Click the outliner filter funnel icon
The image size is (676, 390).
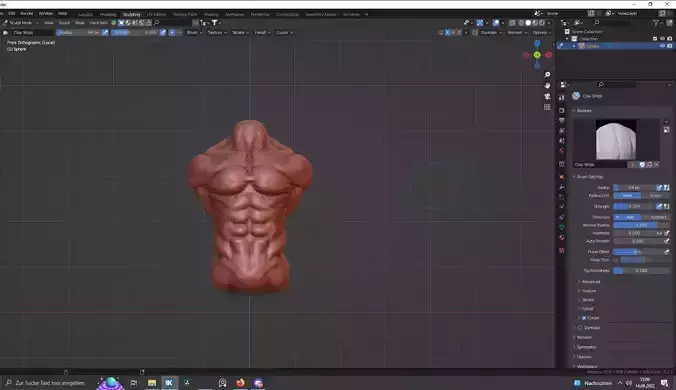656,23
